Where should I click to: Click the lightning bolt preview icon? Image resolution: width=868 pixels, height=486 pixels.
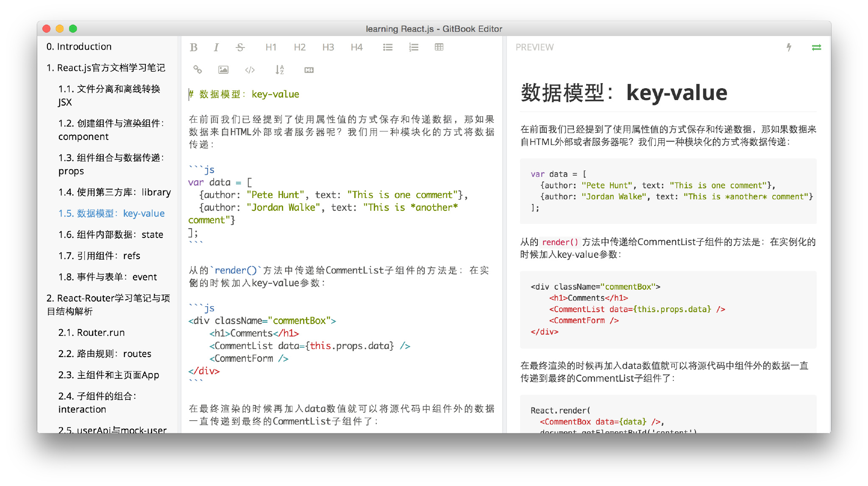click(789, 47)
